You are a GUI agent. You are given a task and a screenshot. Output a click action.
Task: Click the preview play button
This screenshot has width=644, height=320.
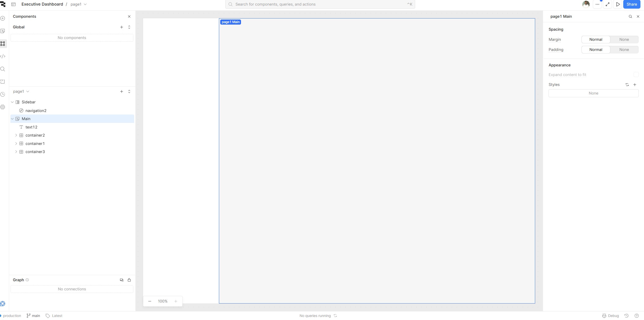[618, 4]
